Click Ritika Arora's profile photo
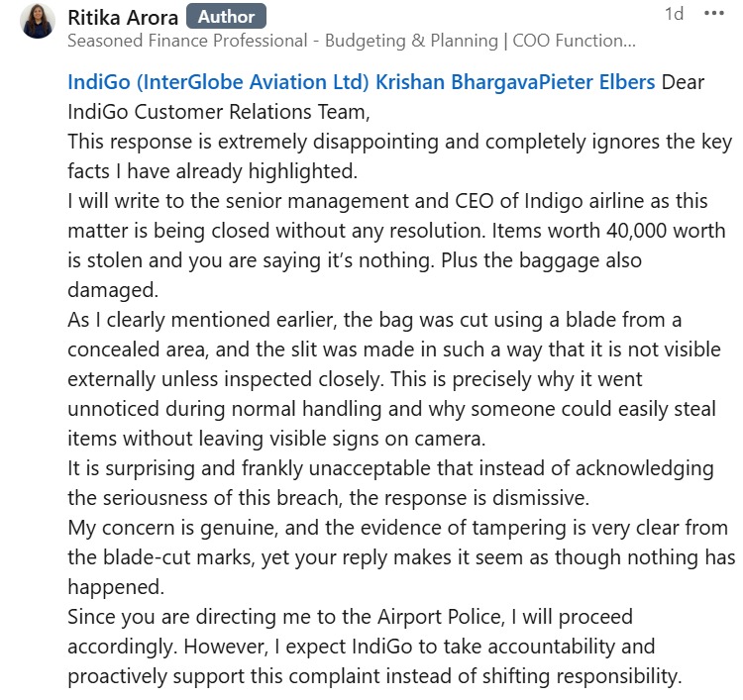 [38, 21]
